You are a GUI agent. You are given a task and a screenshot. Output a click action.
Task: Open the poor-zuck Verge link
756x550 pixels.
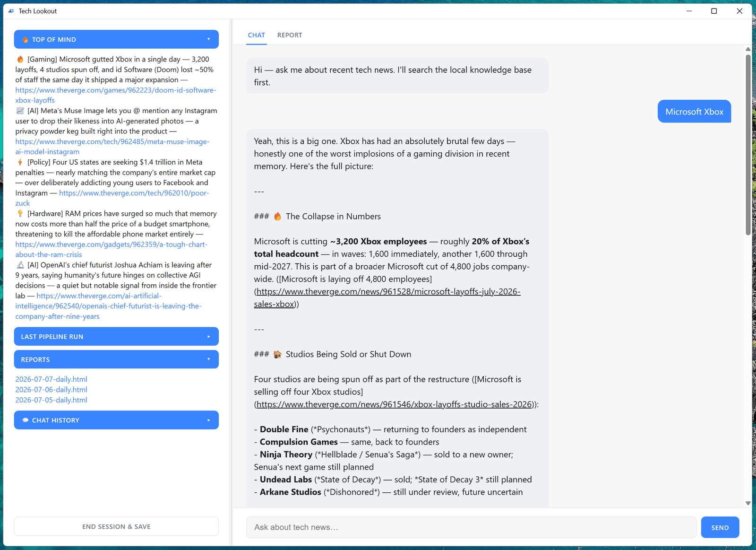point(134,193)
